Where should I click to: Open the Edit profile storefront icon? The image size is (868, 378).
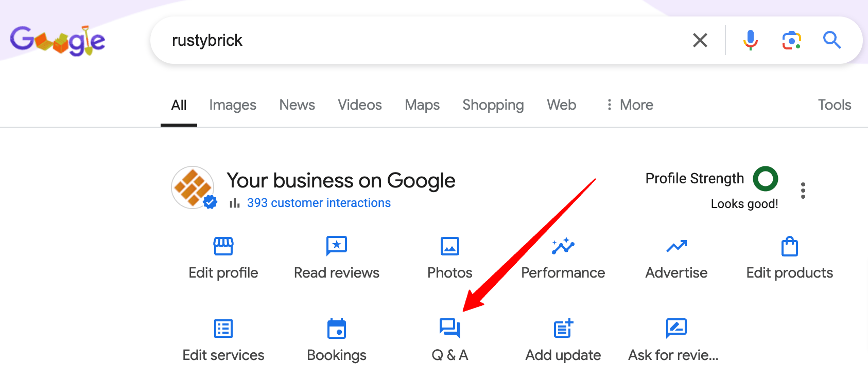223,246
